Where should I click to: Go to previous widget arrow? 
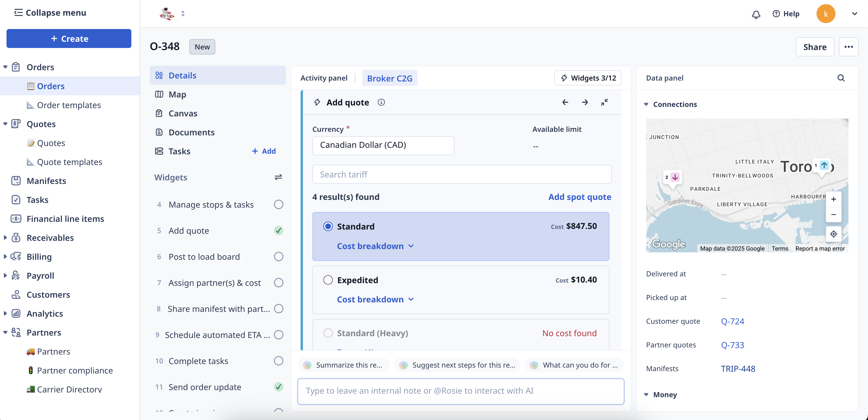tap(565, 102)
